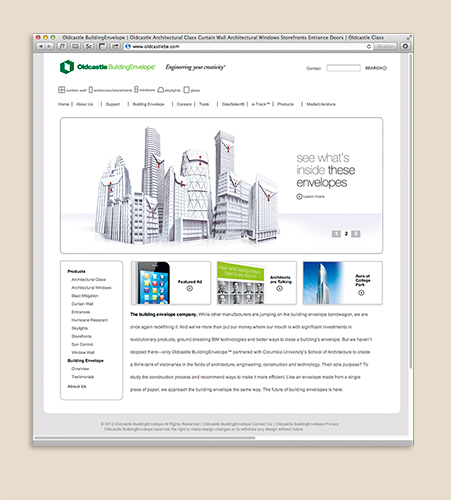Click the vertical page scrollbar

pyautogui.click(x=411, y=211)
